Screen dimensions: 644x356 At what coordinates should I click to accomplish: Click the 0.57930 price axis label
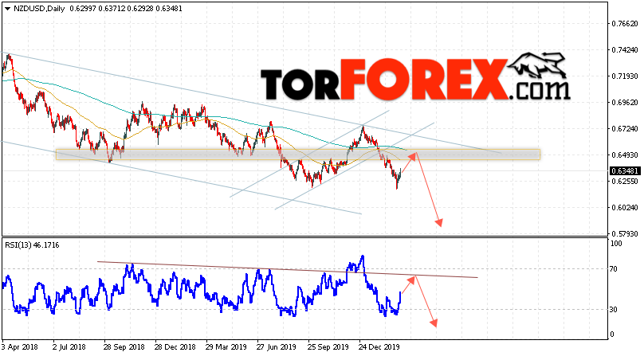tap(625, 233)
